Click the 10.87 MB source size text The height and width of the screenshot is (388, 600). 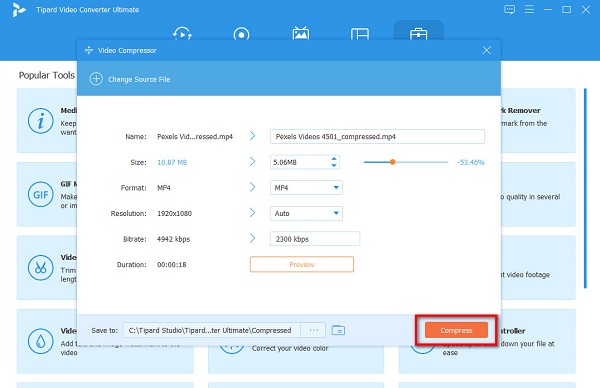click(172, 162)
